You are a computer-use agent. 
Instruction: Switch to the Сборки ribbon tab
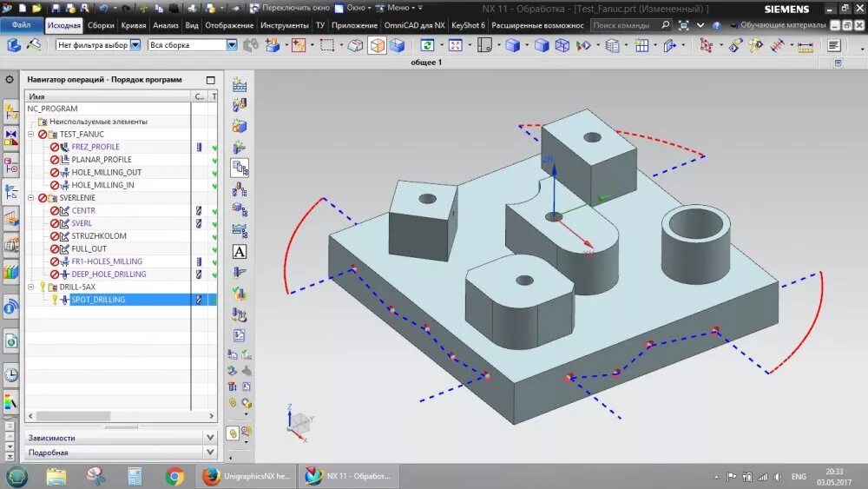[101, 25]
